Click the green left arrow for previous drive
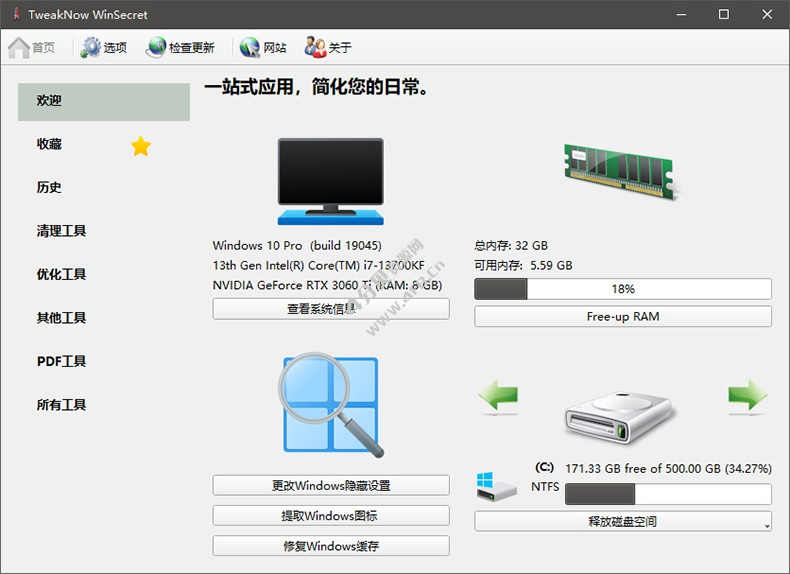The width and height of the screenshot is (790, 574). coord(498,396)
